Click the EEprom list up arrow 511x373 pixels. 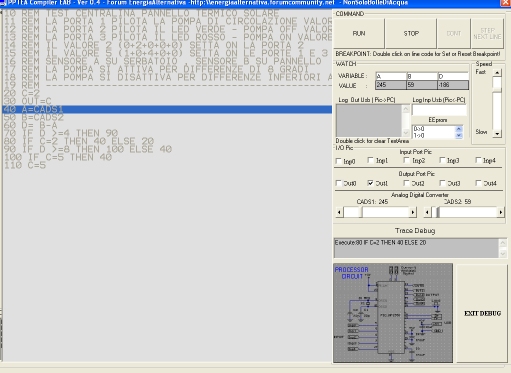(459, 129)
